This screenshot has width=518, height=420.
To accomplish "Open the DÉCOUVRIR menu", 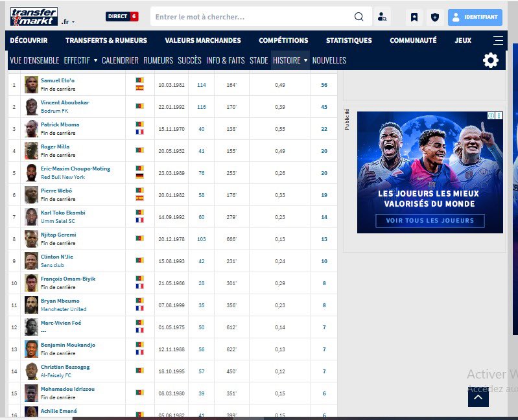I will tap(29, 40).
